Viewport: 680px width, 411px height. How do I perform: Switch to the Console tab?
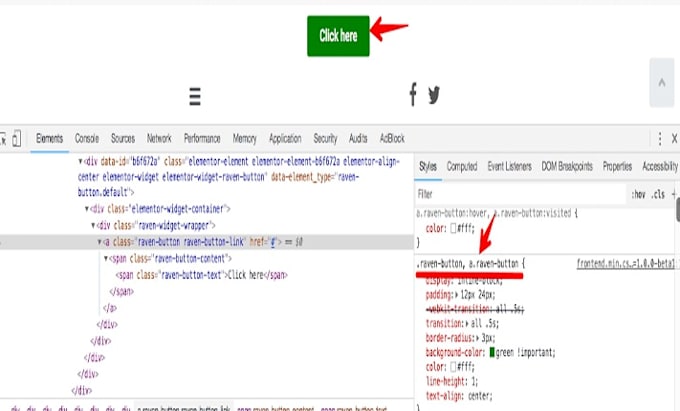tap(87, 139)
